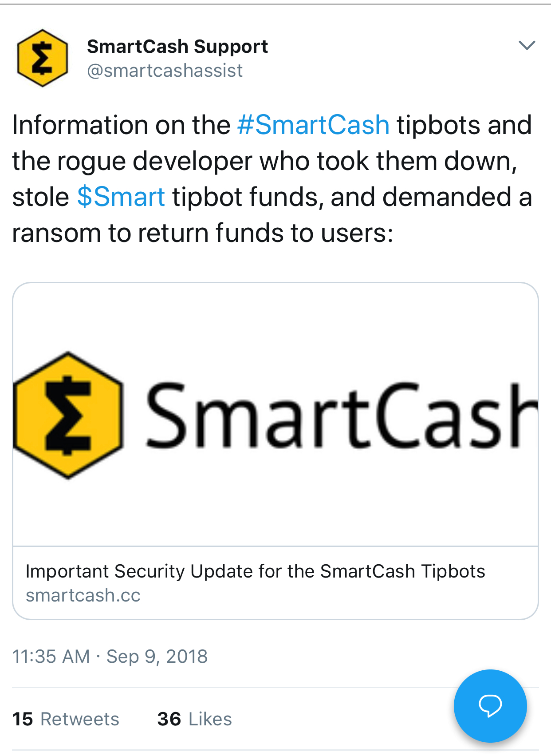This screenshot has width=551, height=756.
Task: Open the SmartCash wordmark in the preview image
Action: (x=342, y=415)
